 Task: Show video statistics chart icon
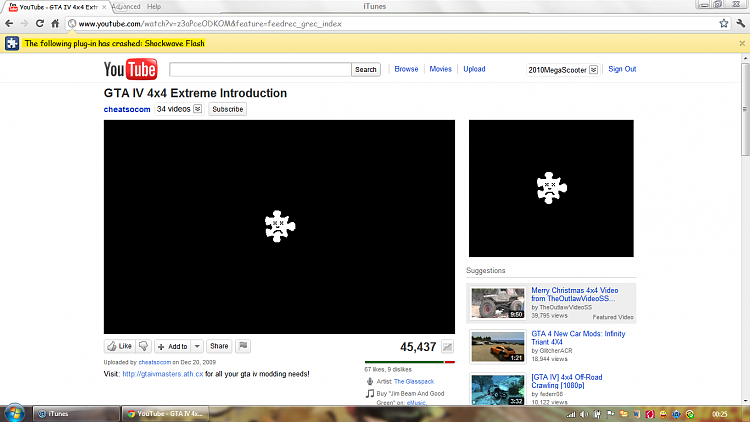coord(448,347)
